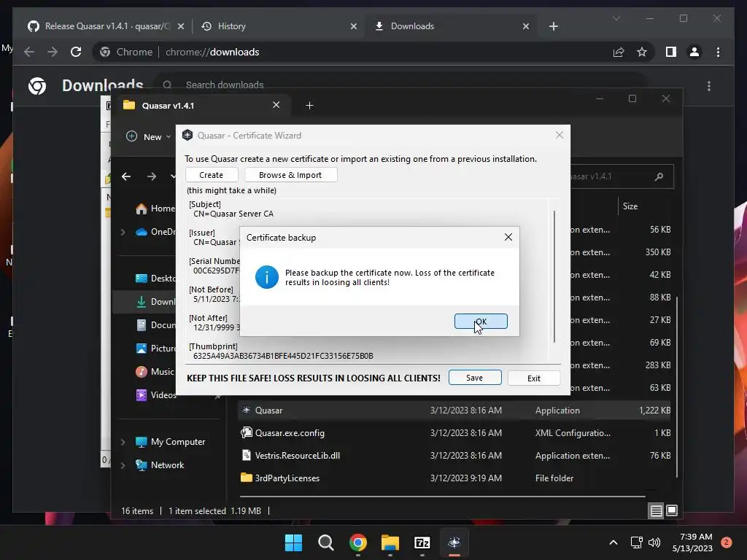This screenshot has height=560, width=747.
Task: Click OK in Certificate backup dialog
Action: pos(481,322)
